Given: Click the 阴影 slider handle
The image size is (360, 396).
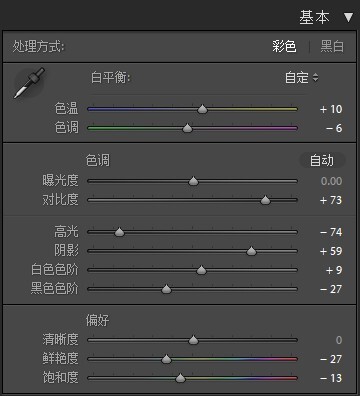Looking at the screenshot, I should pos(251,251).
